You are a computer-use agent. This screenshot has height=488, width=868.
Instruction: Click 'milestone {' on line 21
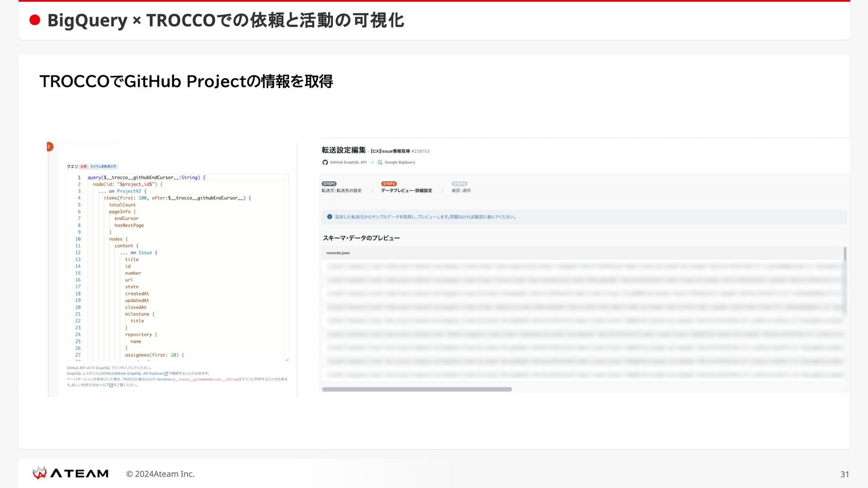pos(140,314)
